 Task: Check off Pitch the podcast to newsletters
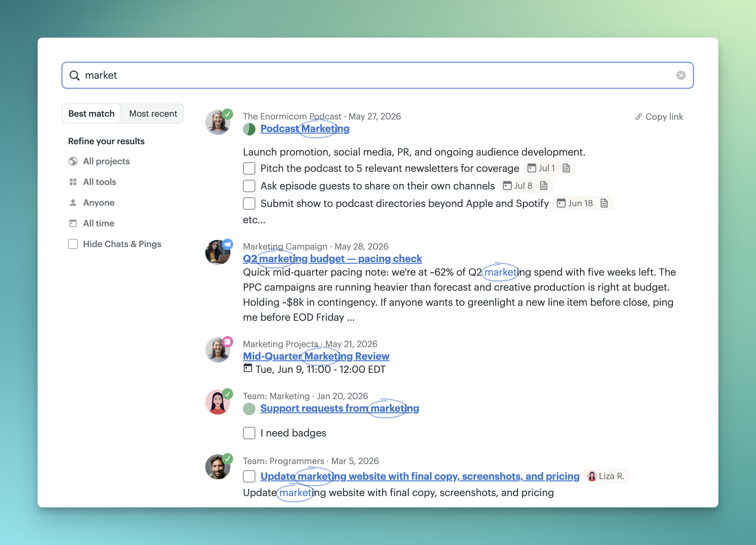(x=249, y=168)
